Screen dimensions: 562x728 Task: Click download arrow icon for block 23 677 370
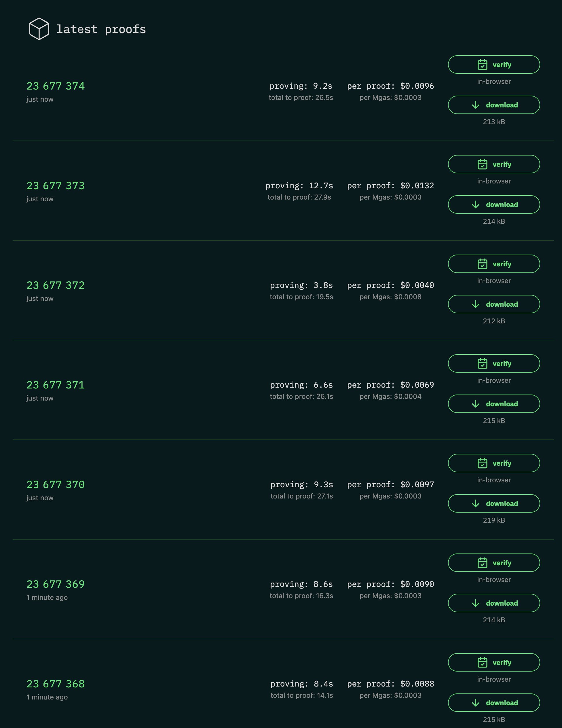point(476,504)
